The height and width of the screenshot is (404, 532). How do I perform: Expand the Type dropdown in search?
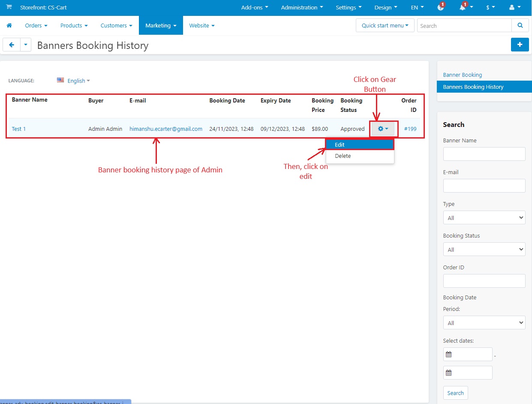pyautogui.click(x=484, y=218)
